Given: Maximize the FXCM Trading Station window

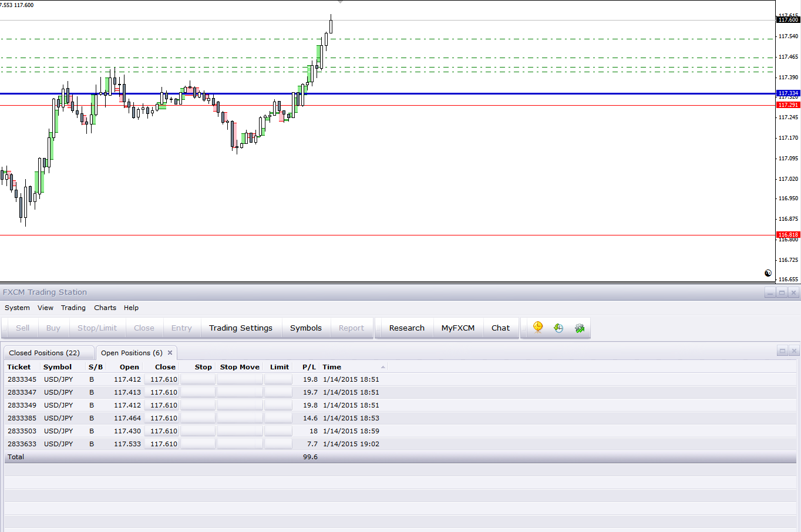Looking at the screenshot, I should click(782, 292).
